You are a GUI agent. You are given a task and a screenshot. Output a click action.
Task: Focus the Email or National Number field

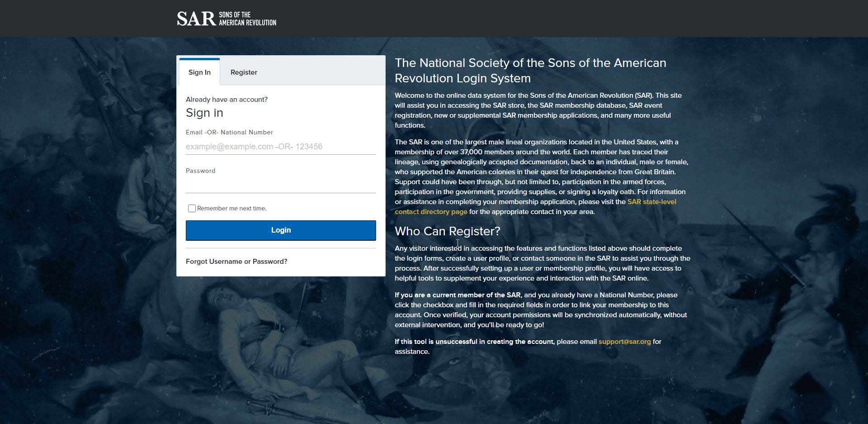tap(281, 147)
